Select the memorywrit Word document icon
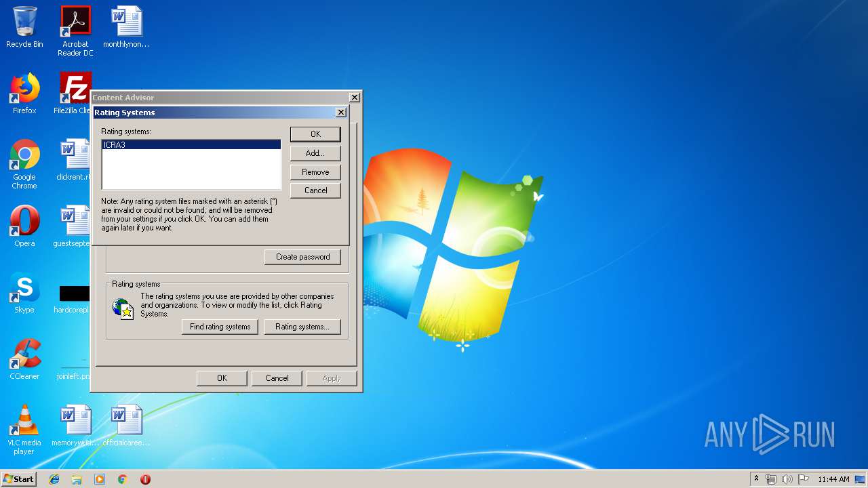This screenshot has width=868, height=488. click(x=75, y=426)
